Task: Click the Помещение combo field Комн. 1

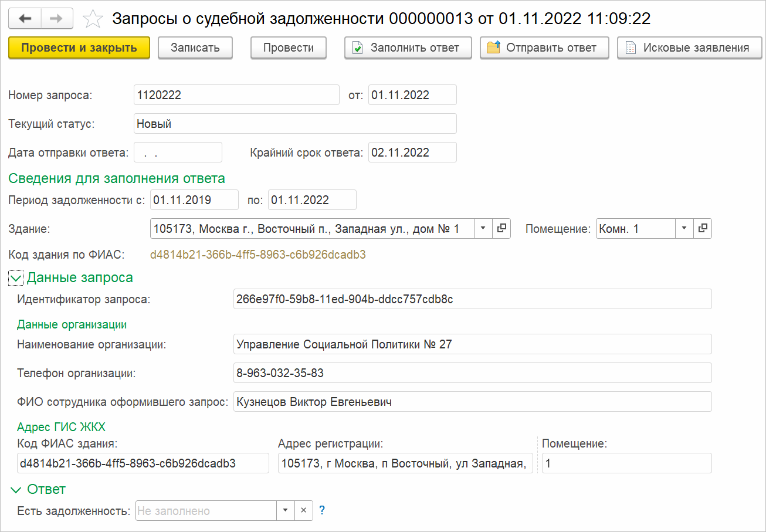Action: [x=636, y=229]
